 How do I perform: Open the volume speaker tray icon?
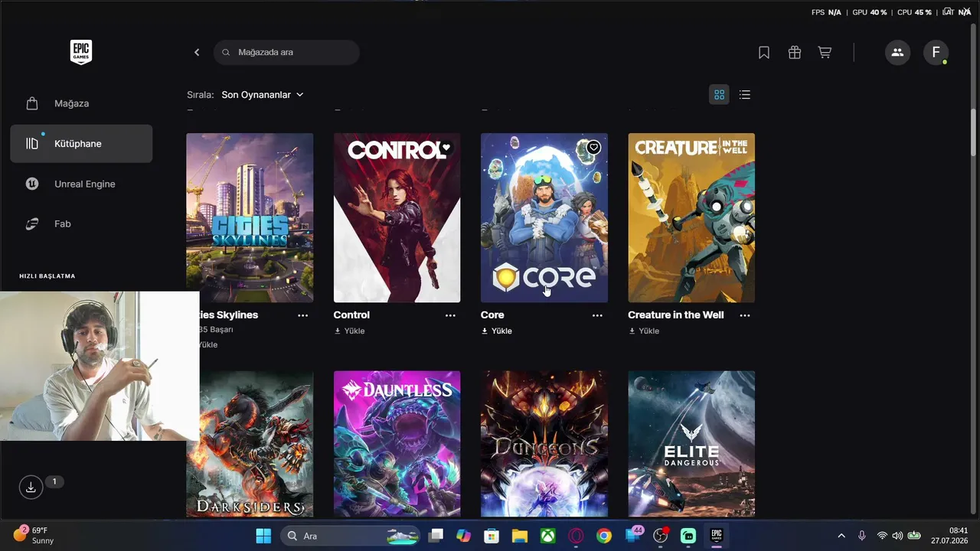[x=897, y=536]
